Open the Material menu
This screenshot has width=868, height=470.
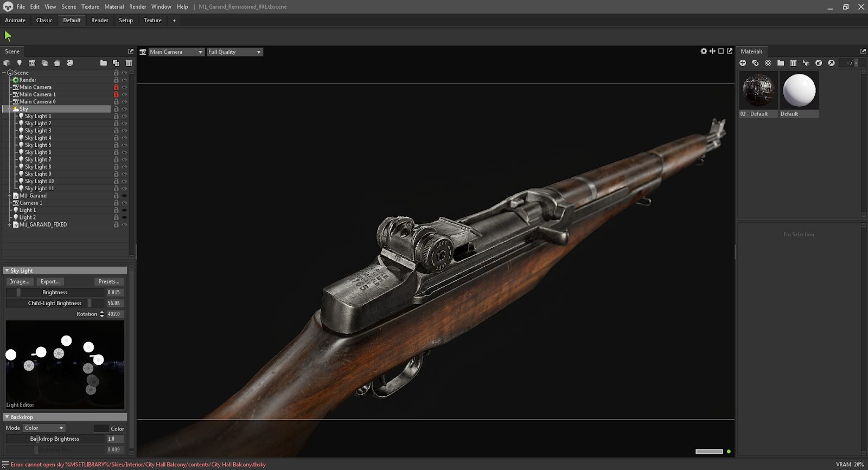point(114,7)
